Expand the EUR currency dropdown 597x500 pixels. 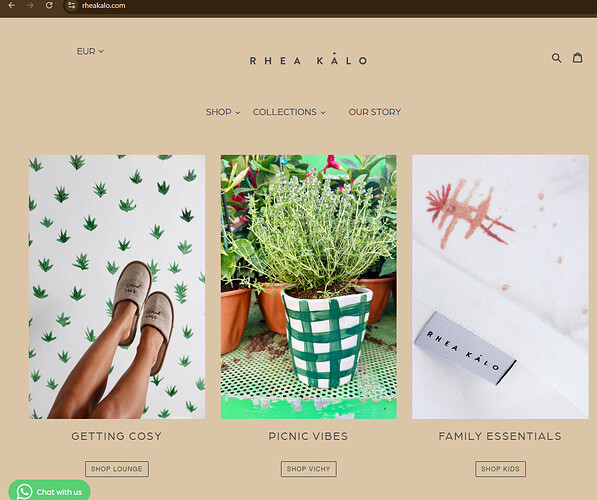[x=90, y=51]
